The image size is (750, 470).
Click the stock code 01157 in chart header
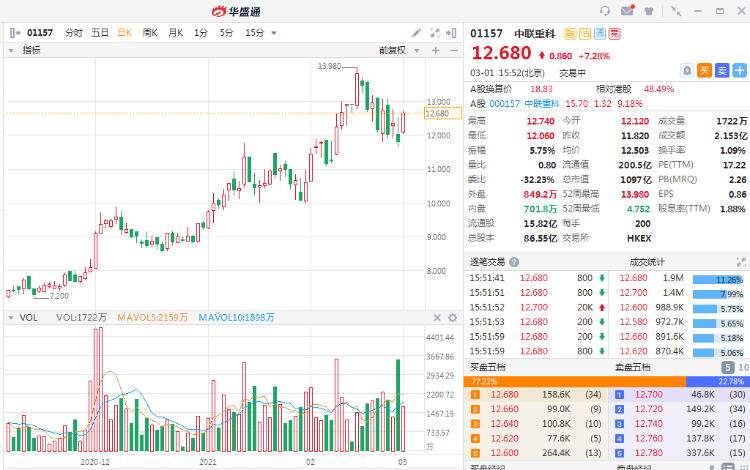point(40,33)
